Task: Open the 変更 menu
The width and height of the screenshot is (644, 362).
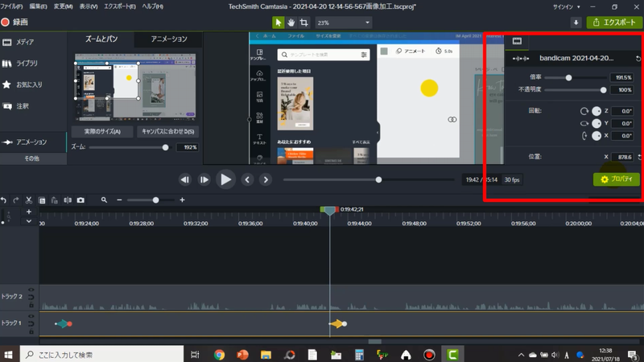Action: [63, 6]
